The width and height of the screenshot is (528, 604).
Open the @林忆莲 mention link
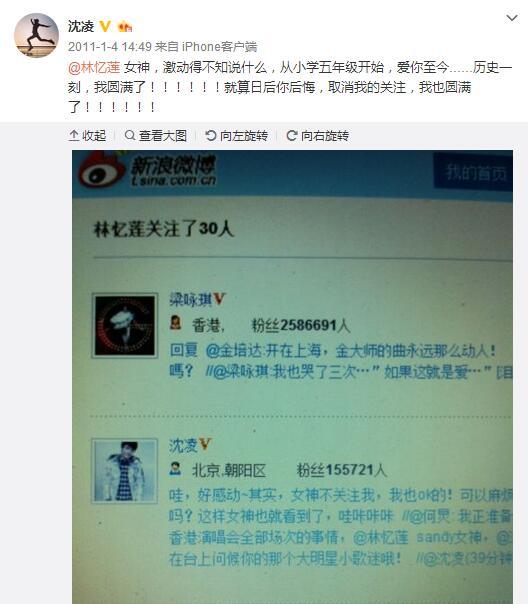(x=94, y=67)
